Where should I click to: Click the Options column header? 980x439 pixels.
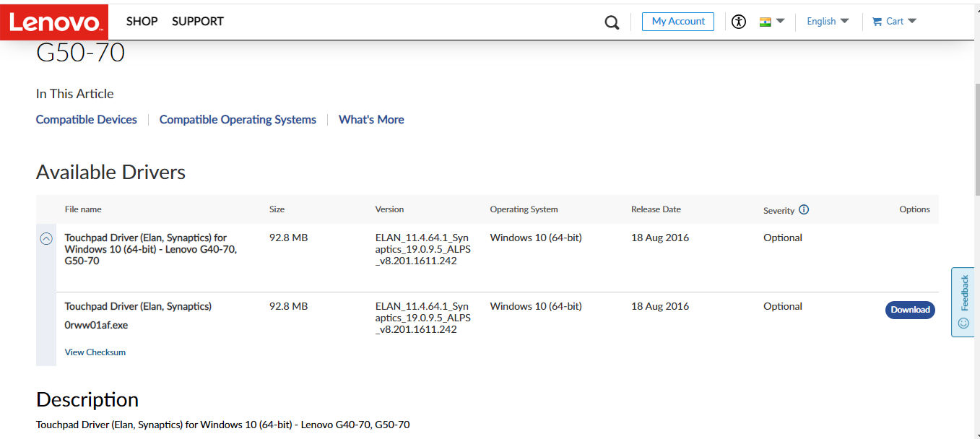tap(914, 209)
